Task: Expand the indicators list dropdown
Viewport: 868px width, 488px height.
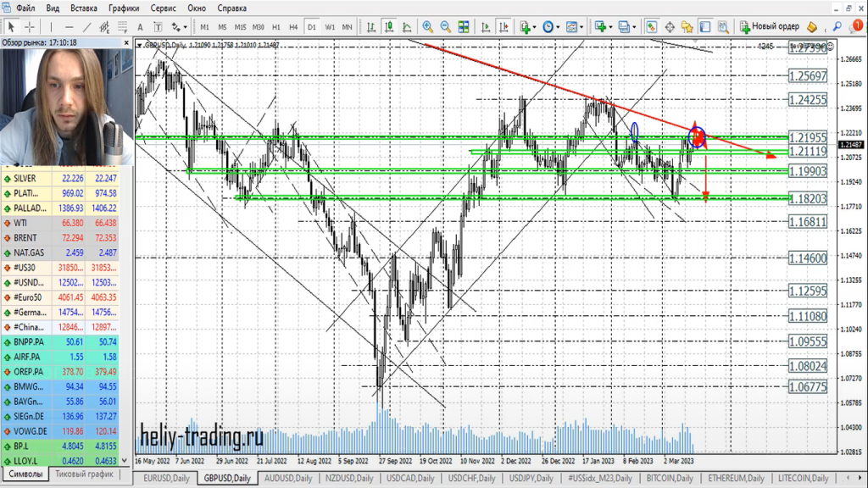Action: click(529, 27)
